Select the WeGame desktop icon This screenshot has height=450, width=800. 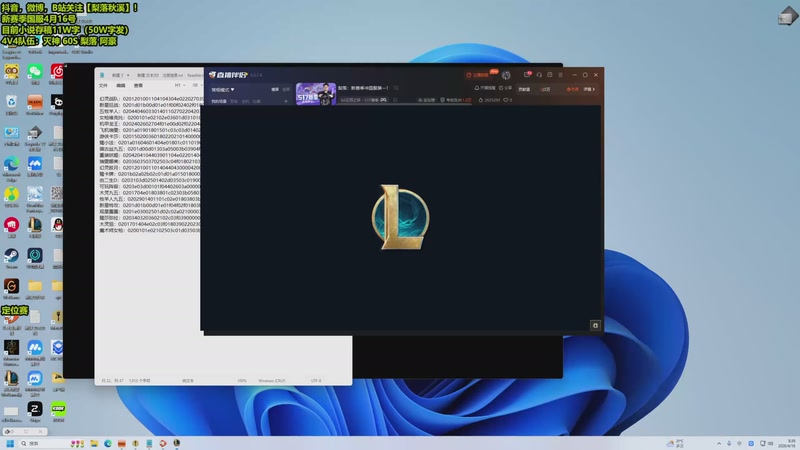(x=11, y=286)
